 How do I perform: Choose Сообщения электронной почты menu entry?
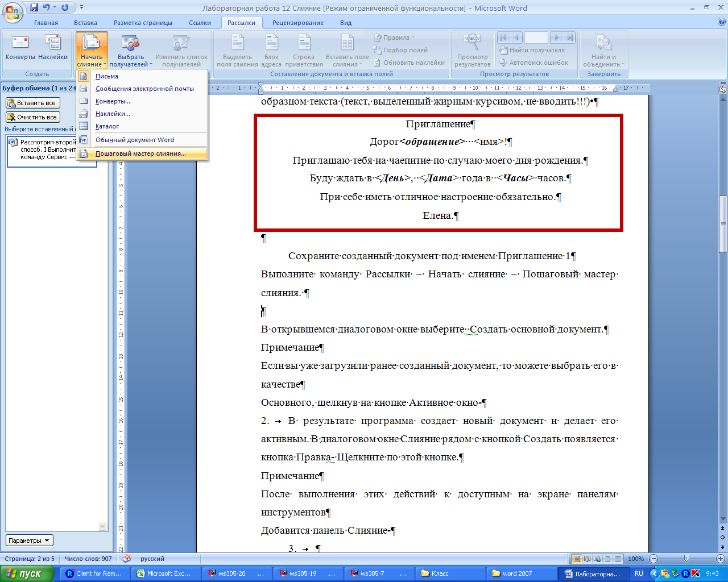[142, 89]
